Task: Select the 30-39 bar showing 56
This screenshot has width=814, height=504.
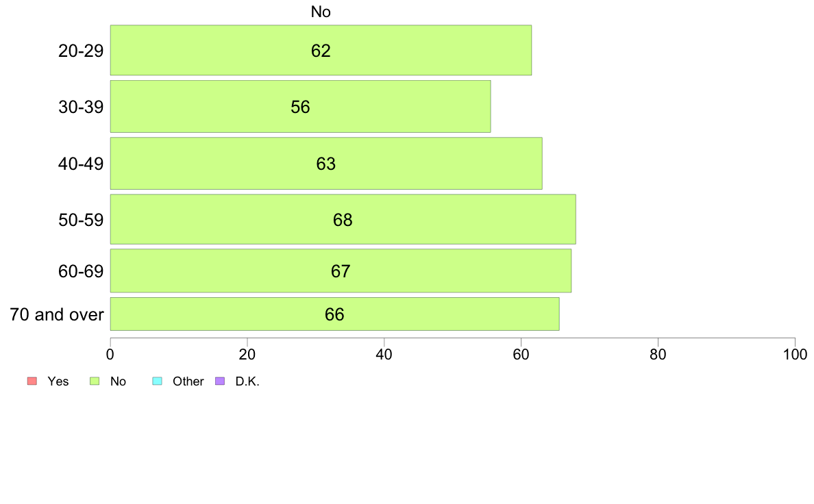Action: pos(301,106)
